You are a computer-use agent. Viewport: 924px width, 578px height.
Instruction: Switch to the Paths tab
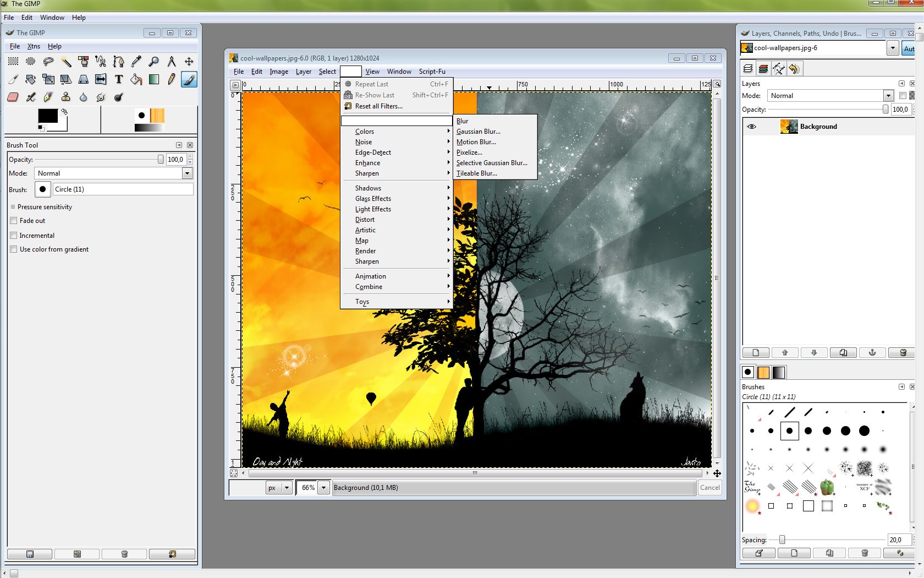point(779,69)
